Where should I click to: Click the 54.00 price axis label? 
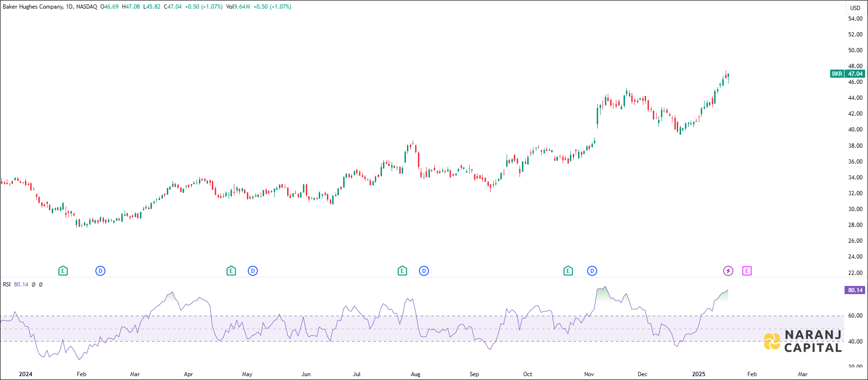click(855, 19)
